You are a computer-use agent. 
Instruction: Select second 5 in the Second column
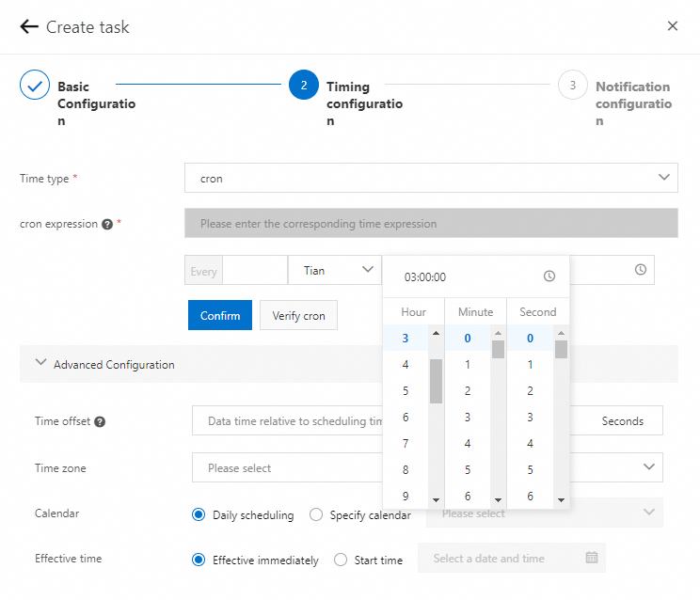tap(530, 469)
